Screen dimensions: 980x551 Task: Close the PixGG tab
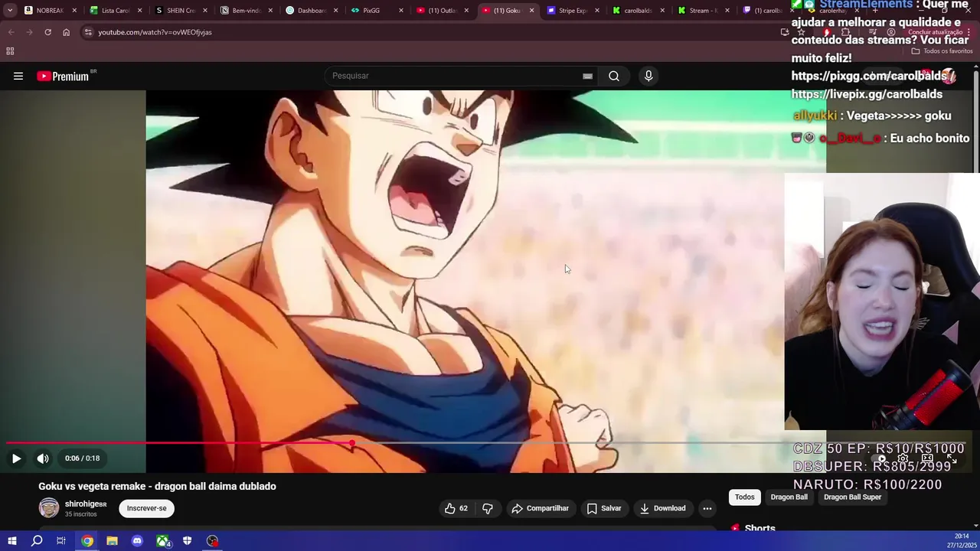point(401,11)
